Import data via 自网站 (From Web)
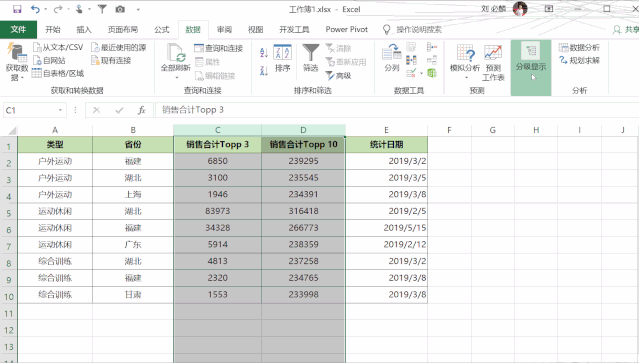The width and height of the screenshot is (639, 363). 49,60
